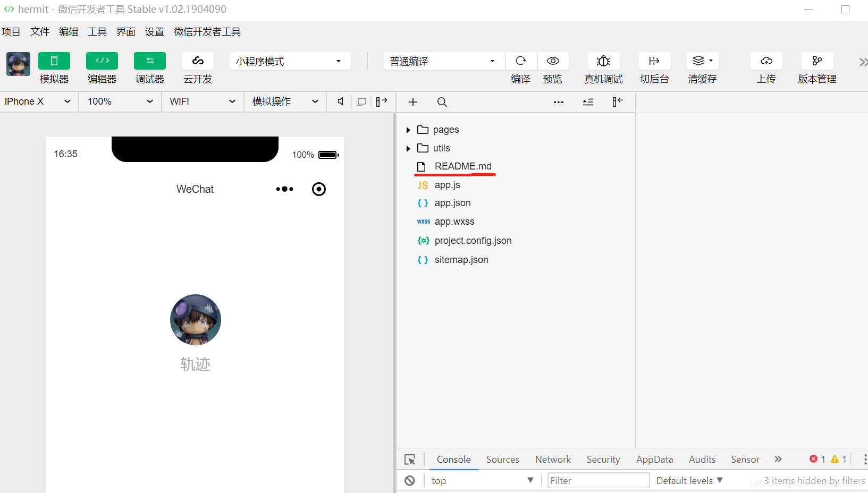Image resolution: width=868 pixels, height=493 pixels.
Task: Open the 项目 menu
Action: click(11, 32)
